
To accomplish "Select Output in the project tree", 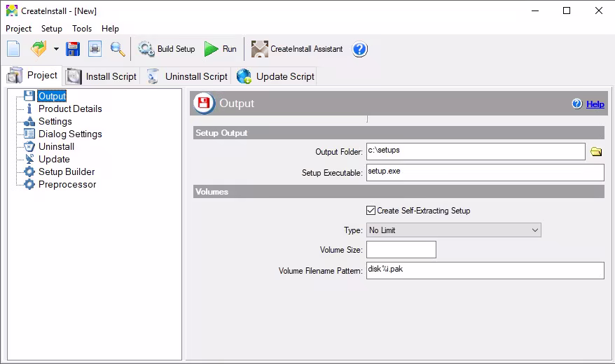I will coord(52,96).
